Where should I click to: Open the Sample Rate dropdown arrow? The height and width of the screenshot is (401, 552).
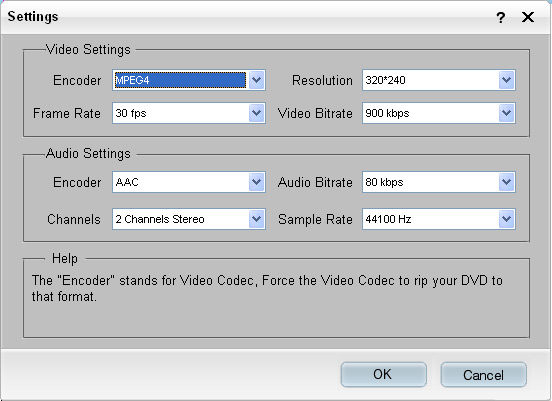507,219
